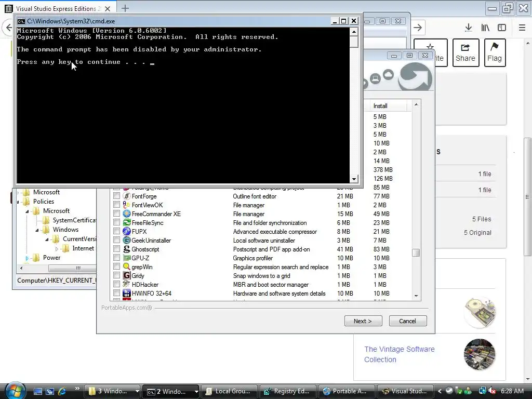Click the FreeFileSync green arrows icon
Viewport: 532px width, 399px height.
[127, 222]
